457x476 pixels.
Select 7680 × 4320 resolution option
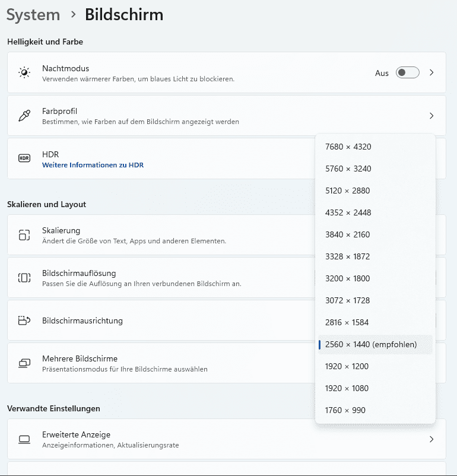tap(348, 147)
